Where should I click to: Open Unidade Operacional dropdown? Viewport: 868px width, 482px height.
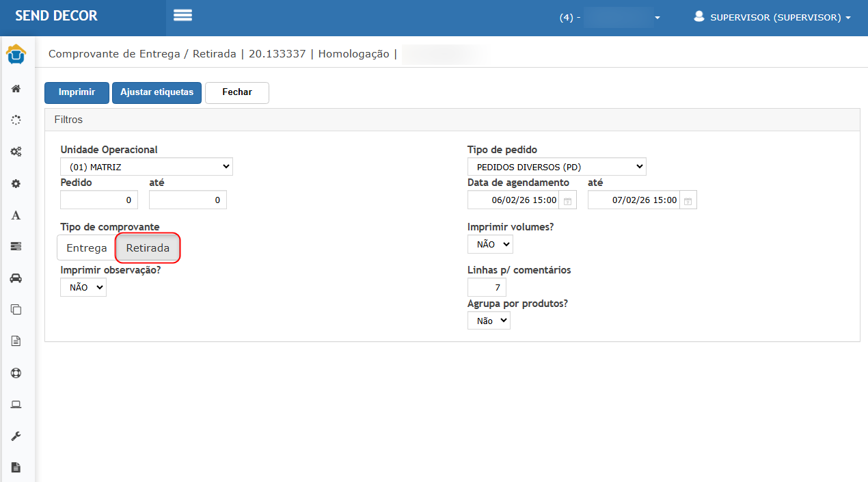click(146, 166)
